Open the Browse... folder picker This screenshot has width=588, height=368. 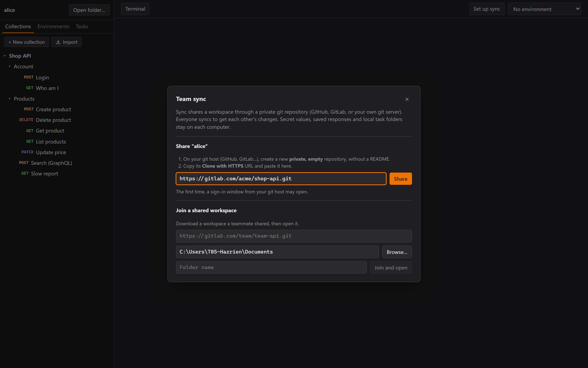(397, 252)
